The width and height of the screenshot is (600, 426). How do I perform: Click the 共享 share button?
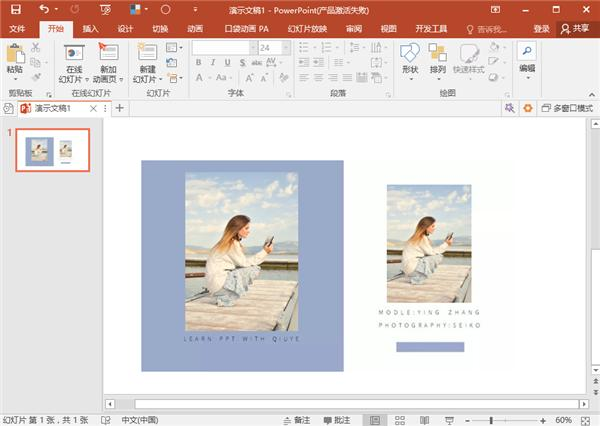575,29
